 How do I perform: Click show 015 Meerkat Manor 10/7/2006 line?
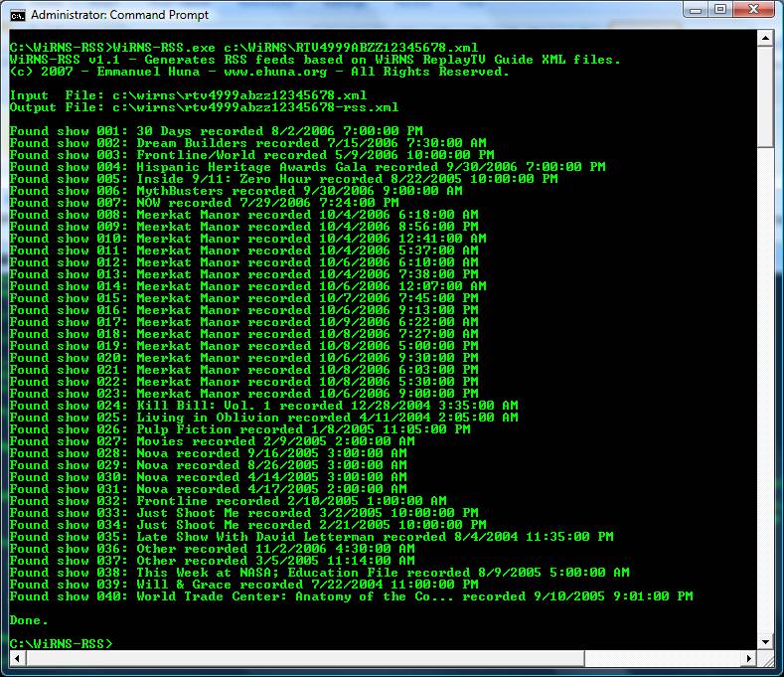tap(244, 298)
